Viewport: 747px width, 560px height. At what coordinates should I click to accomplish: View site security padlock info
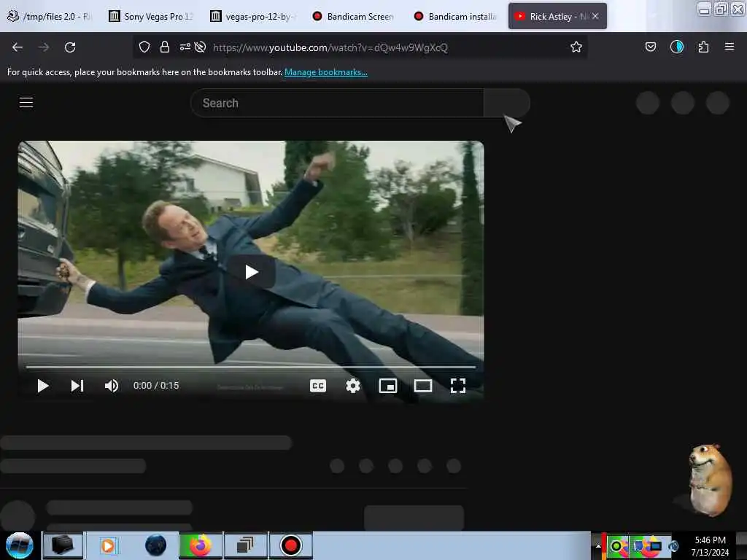point(165,47)
